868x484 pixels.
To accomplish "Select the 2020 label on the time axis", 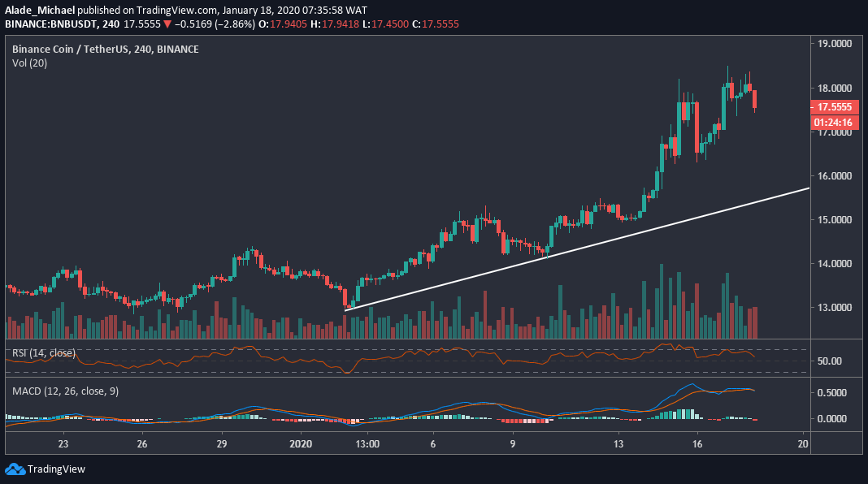I will pos(301,444).
